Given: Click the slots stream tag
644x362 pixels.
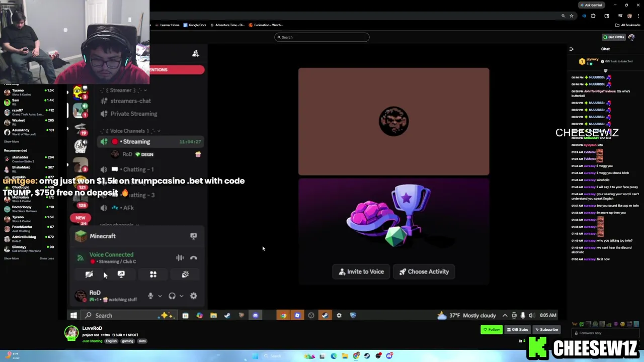Looking at the screenshot, I should 142,341.
